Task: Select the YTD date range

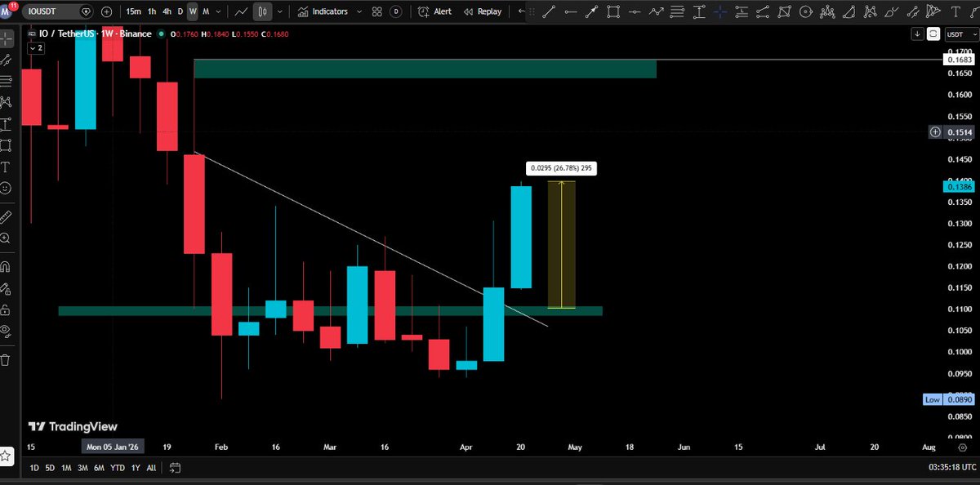Action: point(117,468)
